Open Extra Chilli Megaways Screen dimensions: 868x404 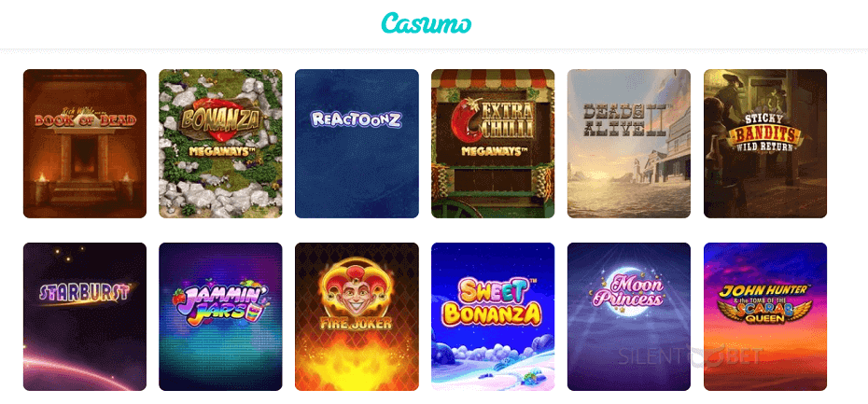point(493,144)
